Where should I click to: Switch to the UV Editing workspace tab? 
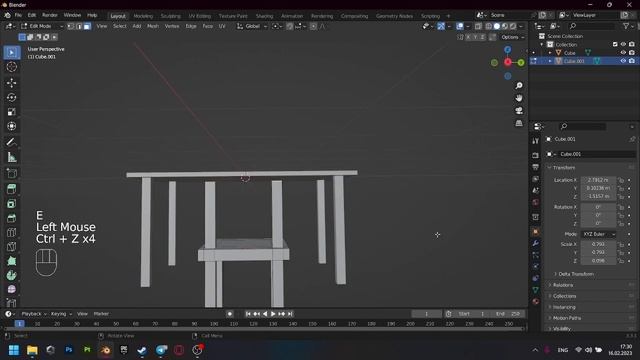[x=200, y=16]
